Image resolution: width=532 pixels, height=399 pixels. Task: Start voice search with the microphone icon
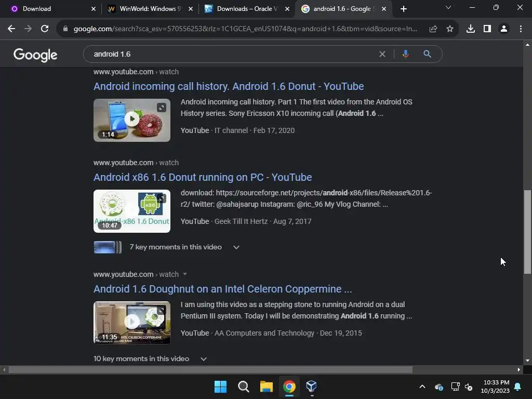(406, 54)
